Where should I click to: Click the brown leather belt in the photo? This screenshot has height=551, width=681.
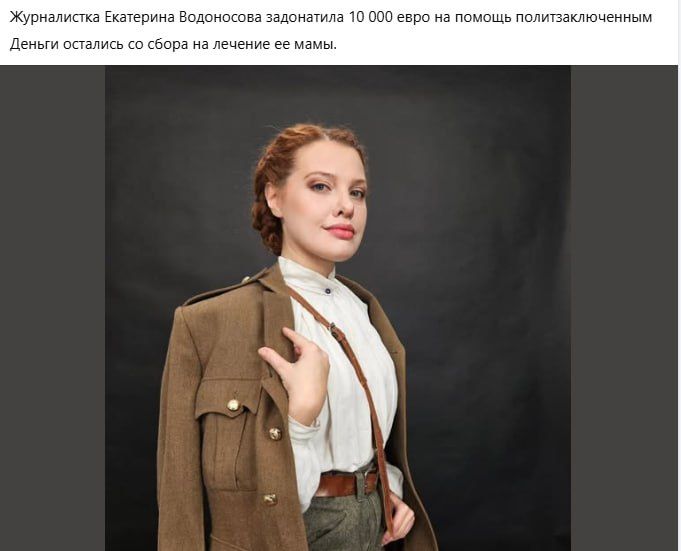346,483
